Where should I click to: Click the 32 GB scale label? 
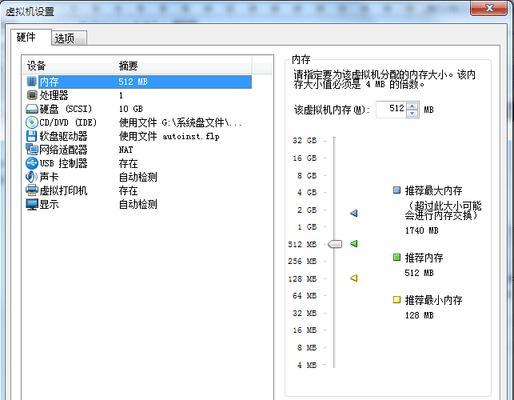click(304, 140)
